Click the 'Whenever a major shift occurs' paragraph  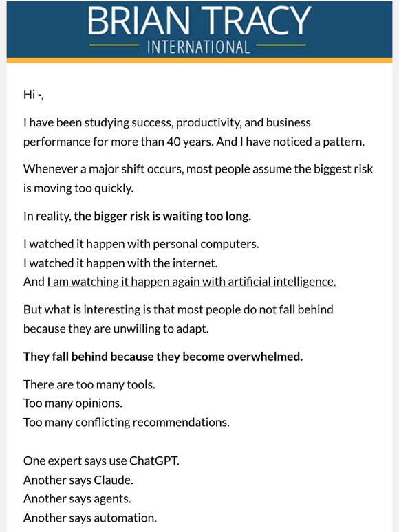[198, 179]
